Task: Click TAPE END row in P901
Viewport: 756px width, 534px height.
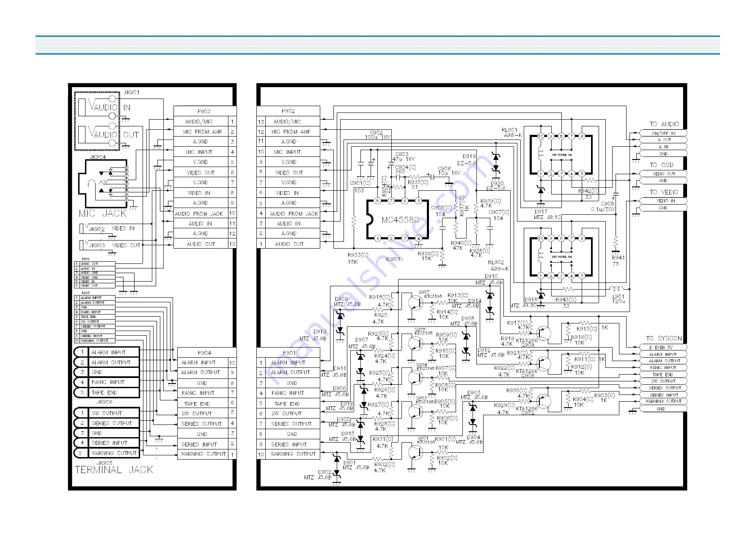Action: (289, 403)
